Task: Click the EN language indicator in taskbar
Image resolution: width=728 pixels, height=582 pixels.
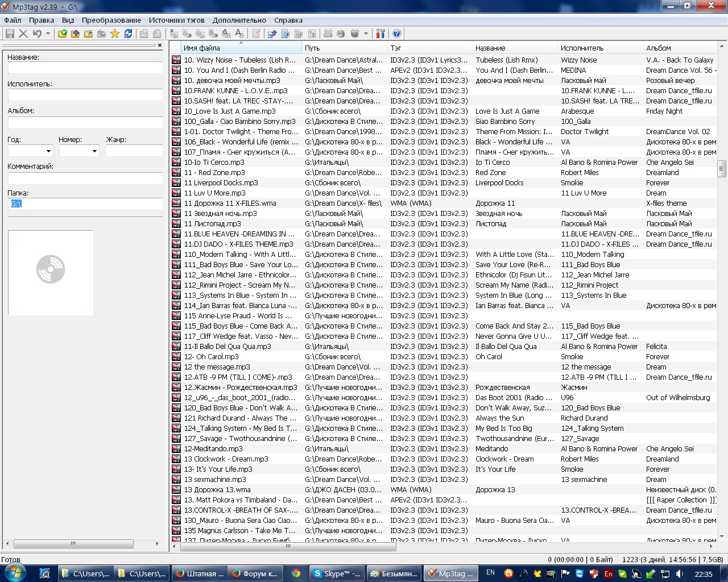Action: [x=490, y=573]
